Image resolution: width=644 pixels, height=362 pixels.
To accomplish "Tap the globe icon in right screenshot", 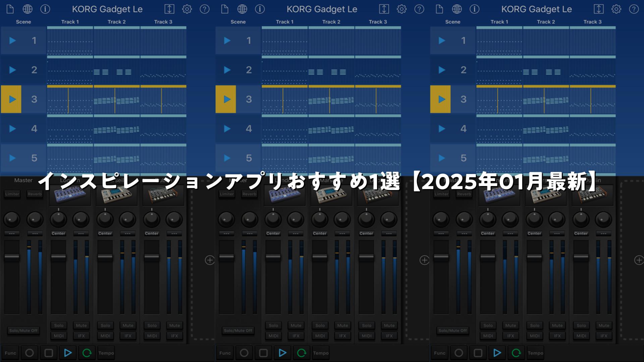I will click(457, 9).
